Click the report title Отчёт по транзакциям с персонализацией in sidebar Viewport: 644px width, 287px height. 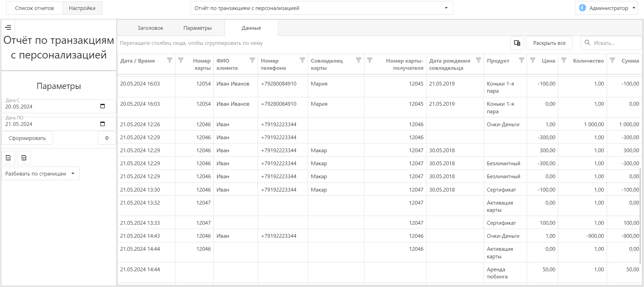[x=59, y=48]
